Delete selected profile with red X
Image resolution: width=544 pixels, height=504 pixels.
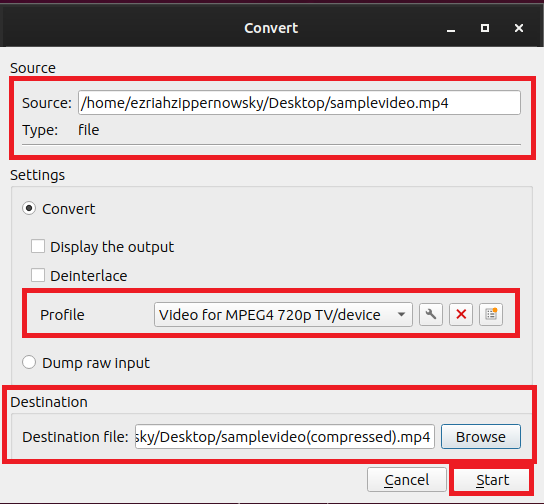(x=461, y=315)
